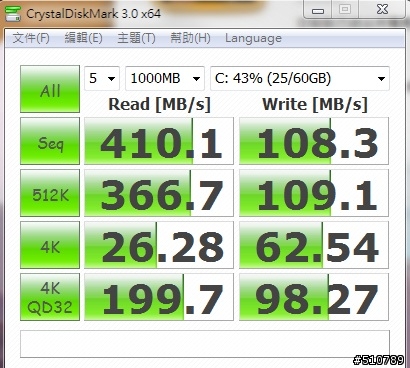Select the 512K read result 366.7
This screenshot has height=368, width=410.
point(159,193)
